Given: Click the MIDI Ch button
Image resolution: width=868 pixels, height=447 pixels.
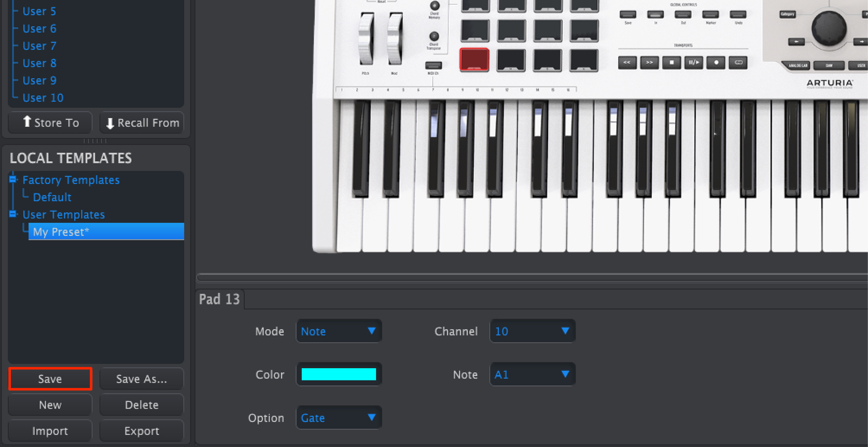Looking at the screenshot, I should point(433,65).
